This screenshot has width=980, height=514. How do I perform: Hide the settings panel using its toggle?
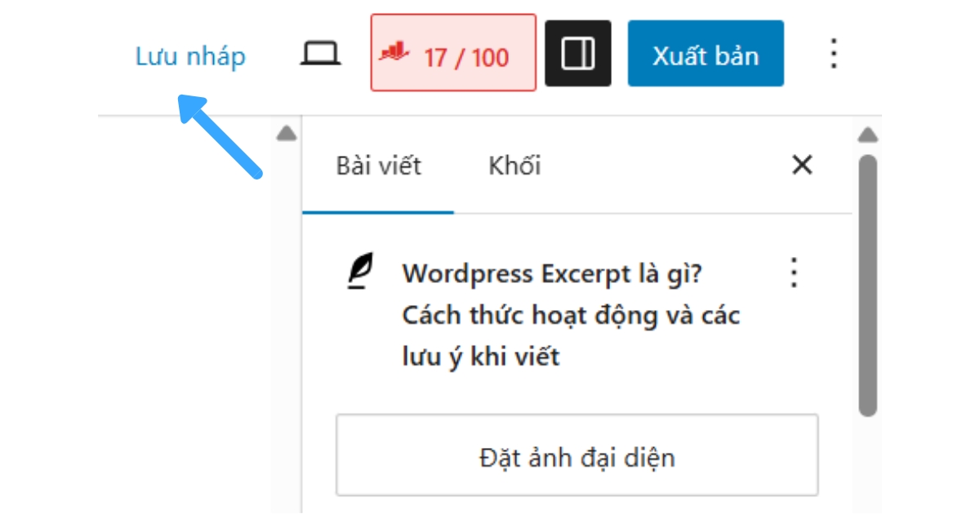click(578, 54)
